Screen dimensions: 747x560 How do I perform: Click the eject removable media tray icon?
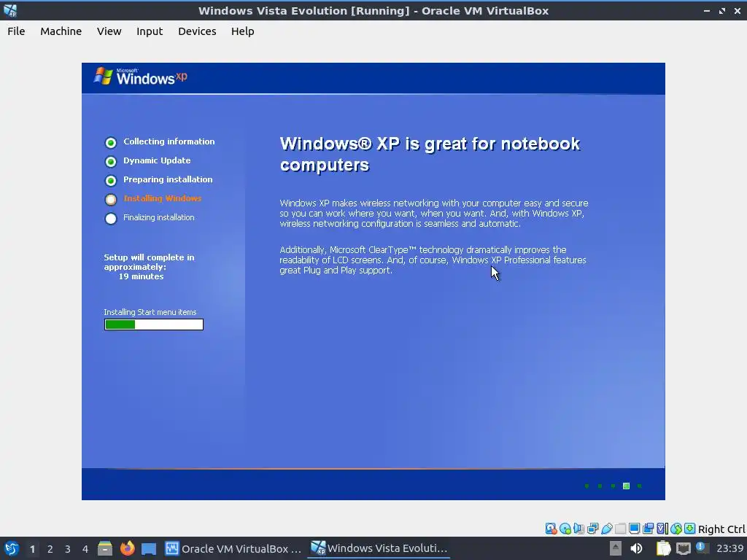616,548
